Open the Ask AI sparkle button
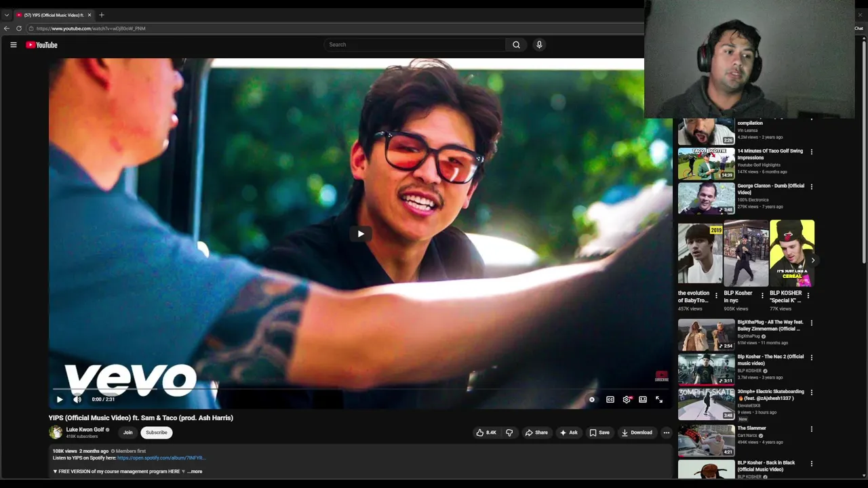This screenshot has height=488, width=868. click(568, 432)
